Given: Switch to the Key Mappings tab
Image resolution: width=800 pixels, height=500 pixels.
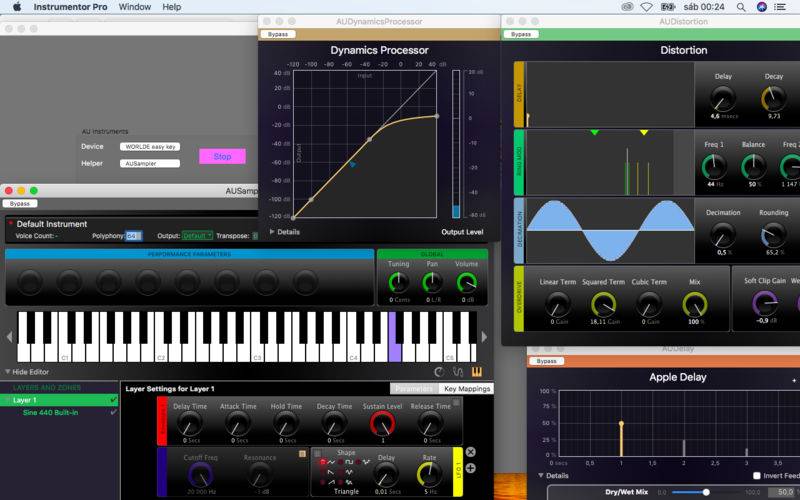Looking at the screenshot, I should click(x=467, y=388).
